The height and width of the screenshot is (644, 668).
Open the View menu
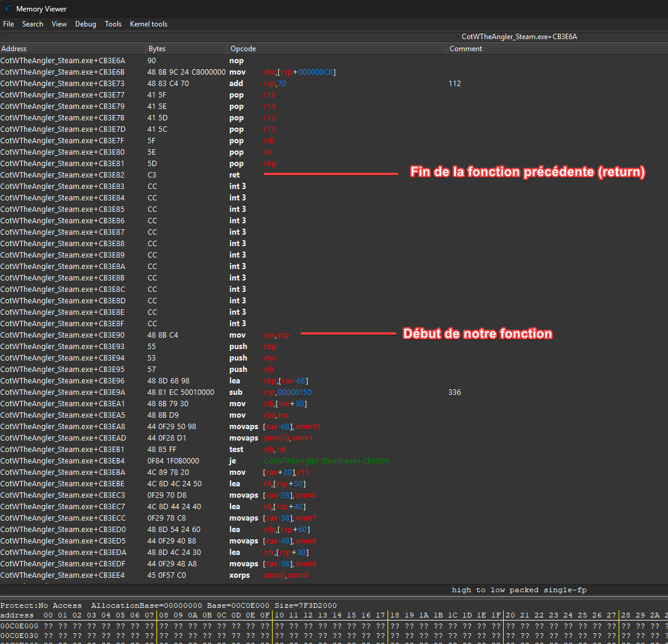pos(59,24)
